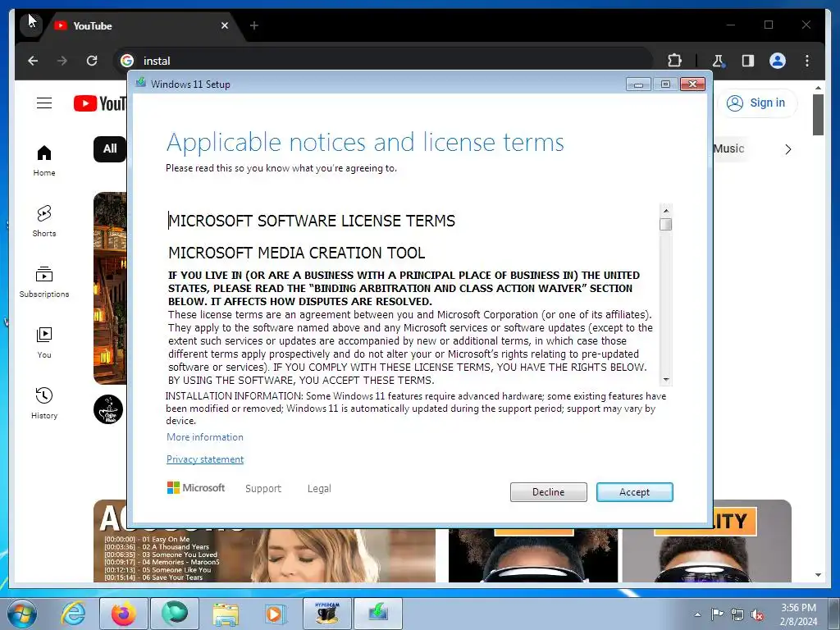Open the Chrome extensions puzzle icon
This screenshot has width=840, height=630.
point(674,61)
